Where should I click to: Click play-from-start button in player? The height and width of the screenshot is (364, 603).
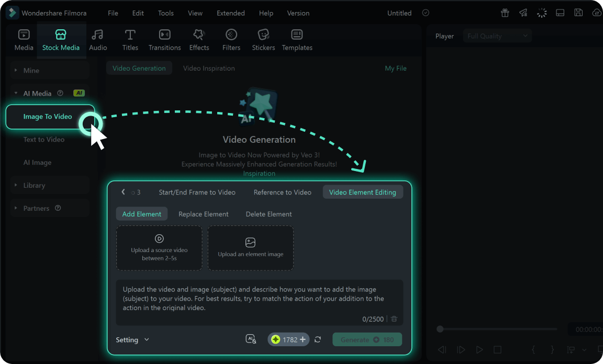pyautogui.click(x=461, y=349)
